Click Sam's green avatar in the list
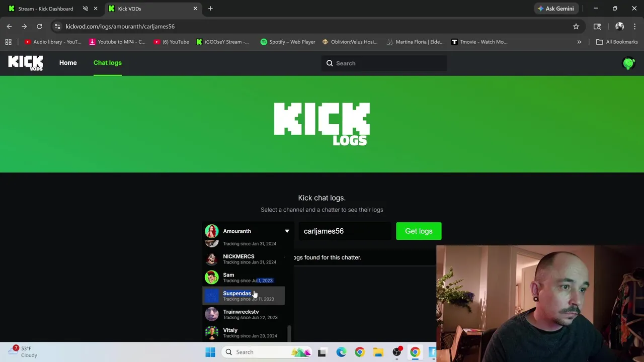644x362 pixels. point(212,278)
